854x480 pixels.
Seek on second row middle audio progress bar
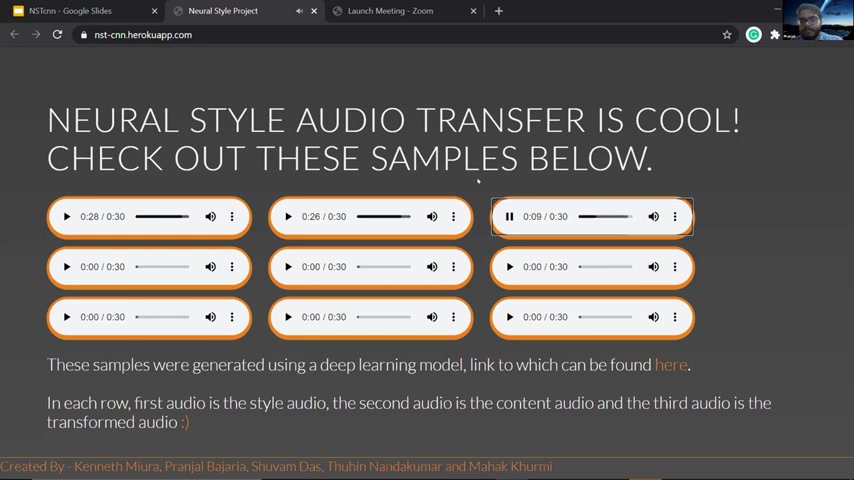click(383, 267)
